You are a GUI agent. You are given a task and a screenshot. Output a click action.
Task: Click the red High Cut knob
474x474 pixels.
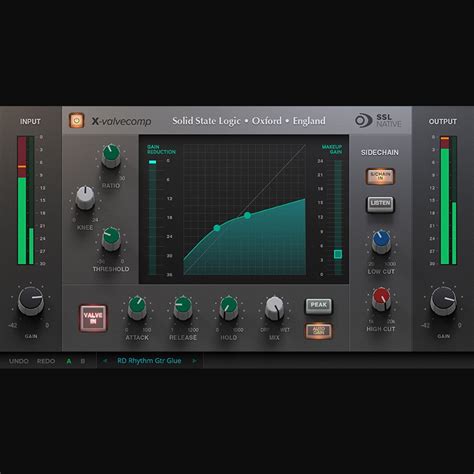click(x=381, y=299)
